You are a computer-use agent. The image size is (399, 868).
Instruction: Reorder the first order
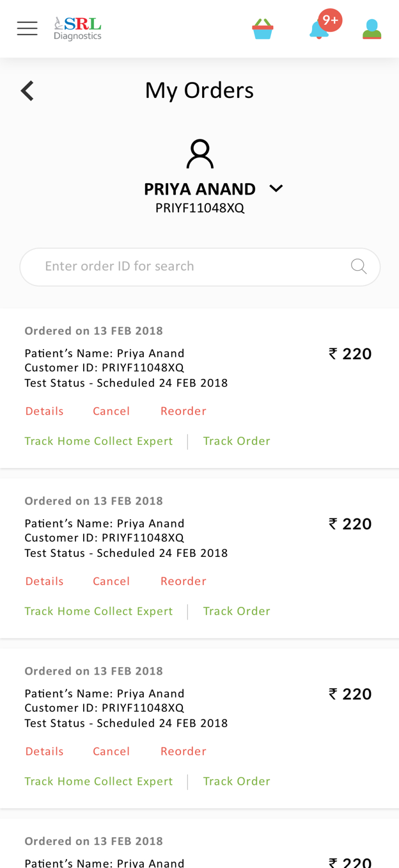coord(184,411)
